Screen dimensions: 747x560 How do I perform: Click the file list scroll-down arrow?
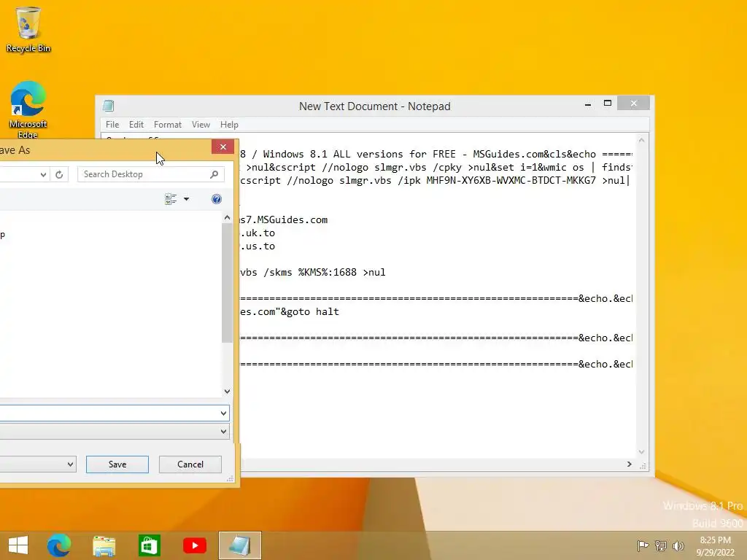pyautogui.click(x=228, y=392)
